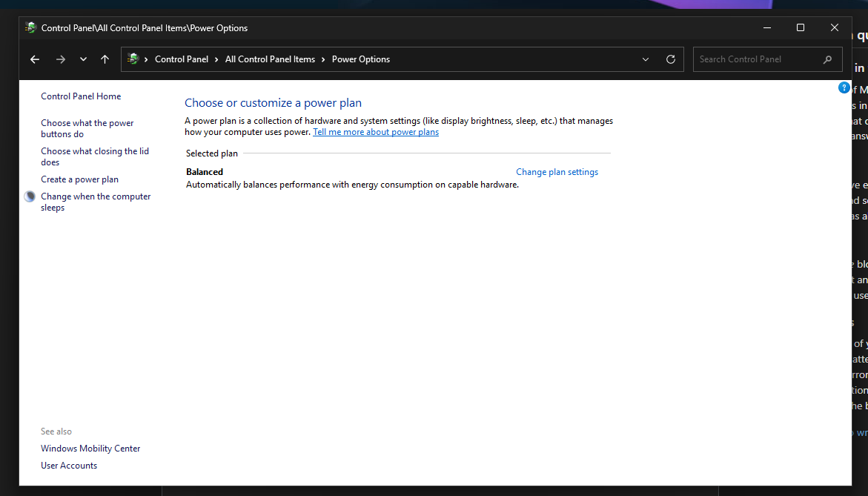This screenshot has height=496, width=868.
Task: Open Change when the computer sleeps
Action: [96, 202]
